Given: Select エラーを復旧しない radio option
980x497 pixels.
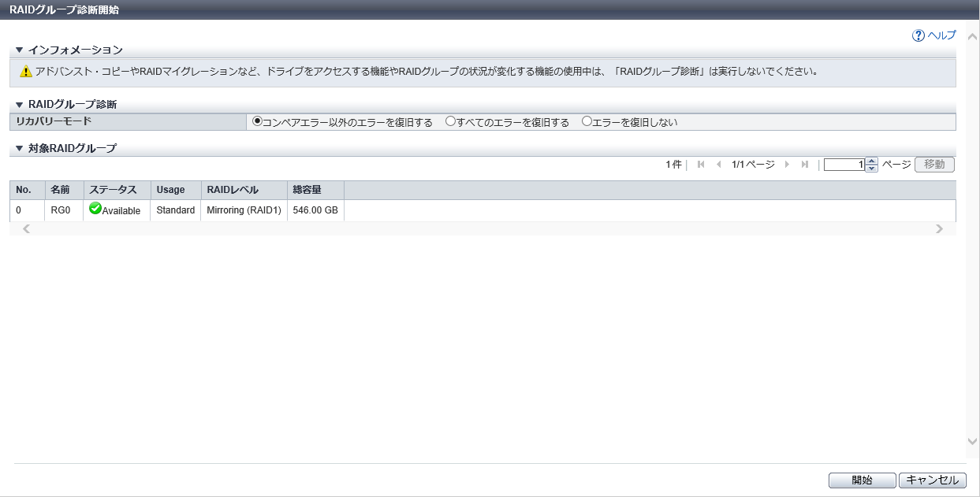Looking at the screenshot, I should pos(587,121).
